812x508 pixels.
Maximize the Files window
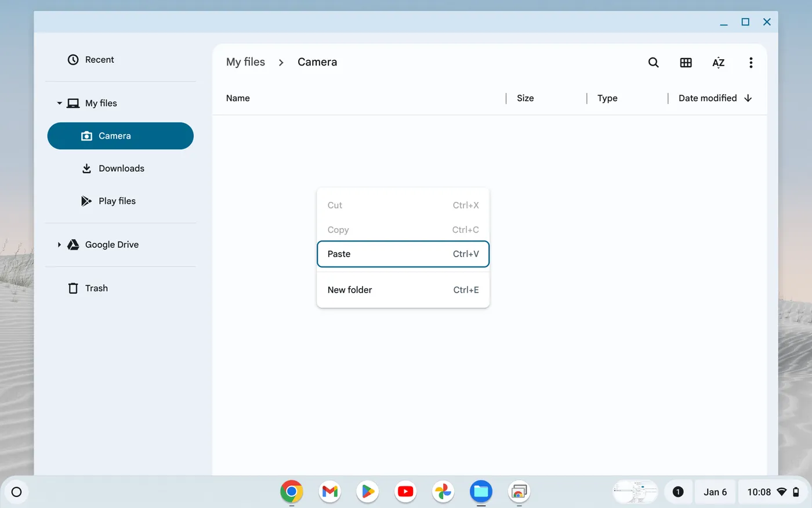[745, 22]
